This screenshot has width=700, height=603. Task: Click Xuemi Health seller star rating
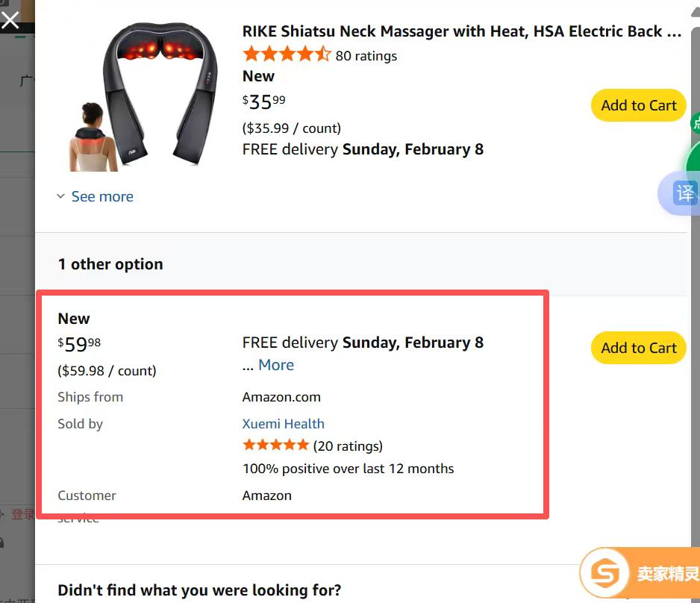(275, 446)
